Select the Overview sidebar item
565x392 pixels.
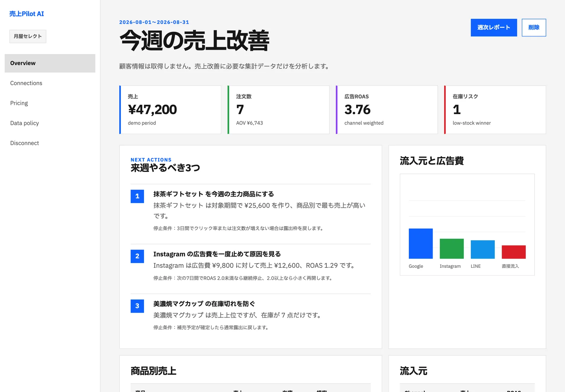point(50,63)
